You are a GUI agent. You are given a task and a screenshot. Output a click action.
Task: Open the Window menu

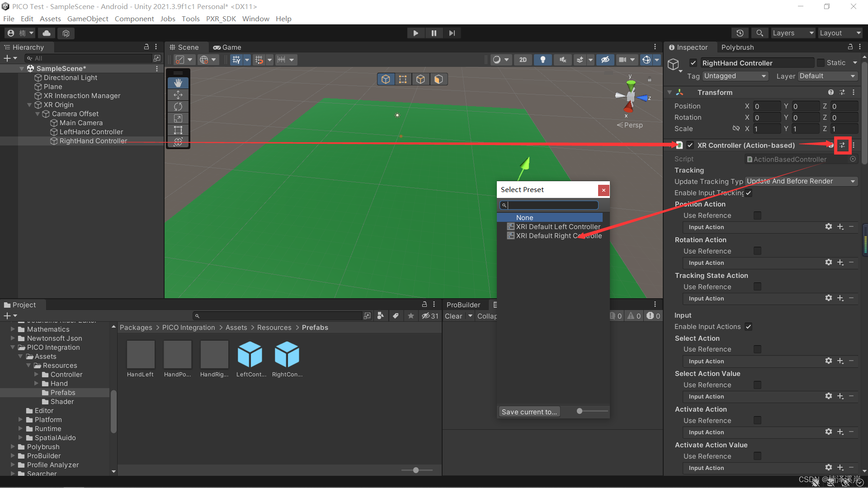tap(255, 19)
